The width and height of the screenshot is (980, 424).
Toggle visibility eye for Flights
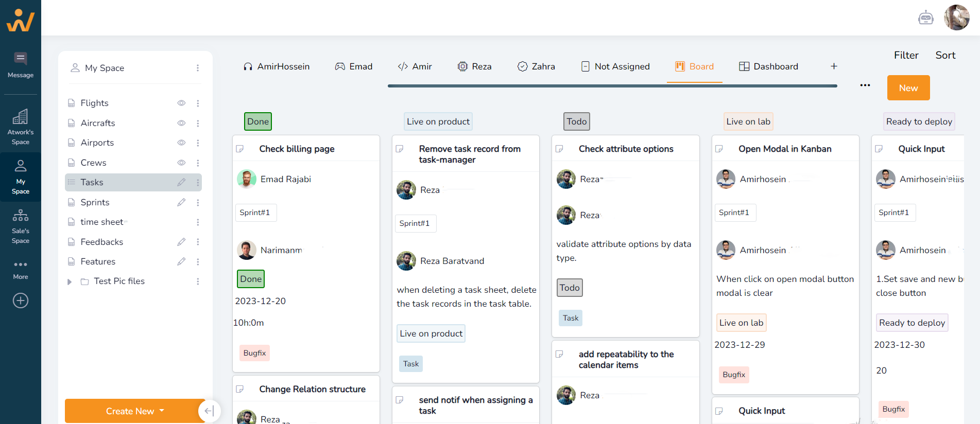coord(181,103)
